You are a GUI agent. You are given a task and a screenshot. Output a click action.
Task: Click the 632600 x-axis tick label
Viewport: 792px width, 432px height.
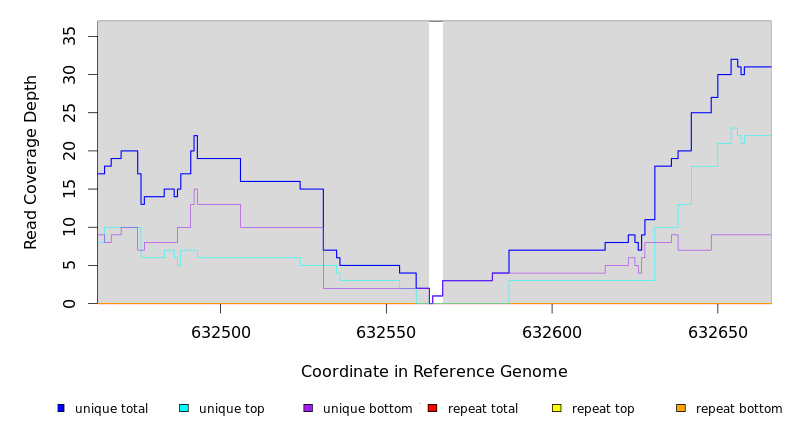tap(552, 332)
